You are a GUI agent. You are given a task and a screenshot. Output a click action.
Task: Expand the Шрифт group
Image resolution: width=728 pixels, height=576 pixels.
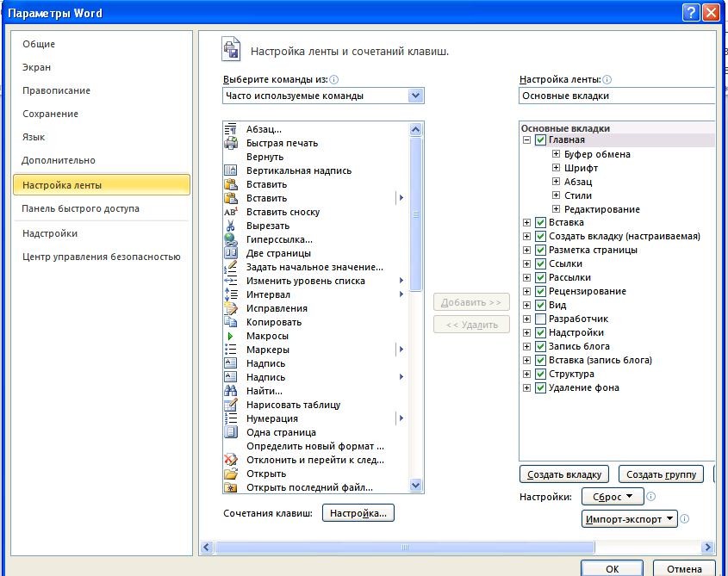coord(556,168)
